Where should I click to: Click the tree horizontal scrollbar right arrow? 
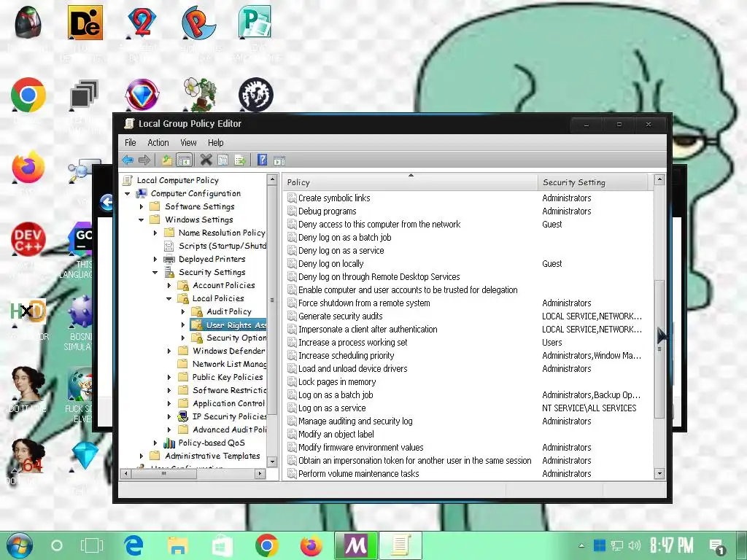(260, 473)
